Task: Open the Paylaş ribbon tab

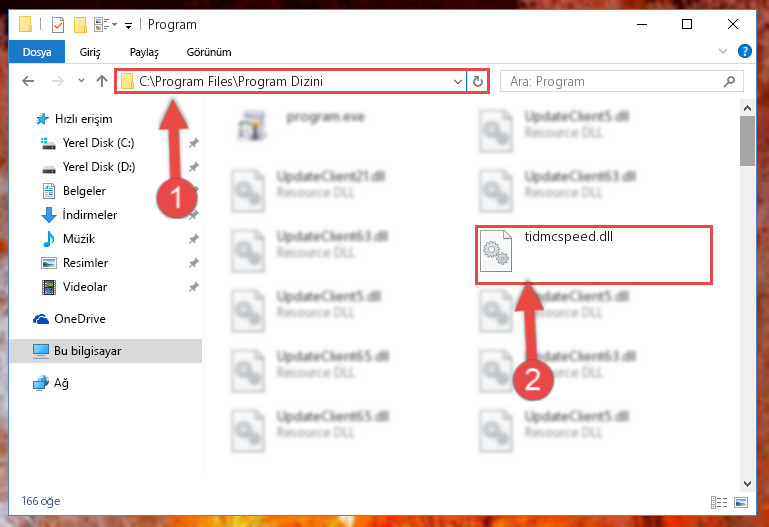Action: click(144, 52)
